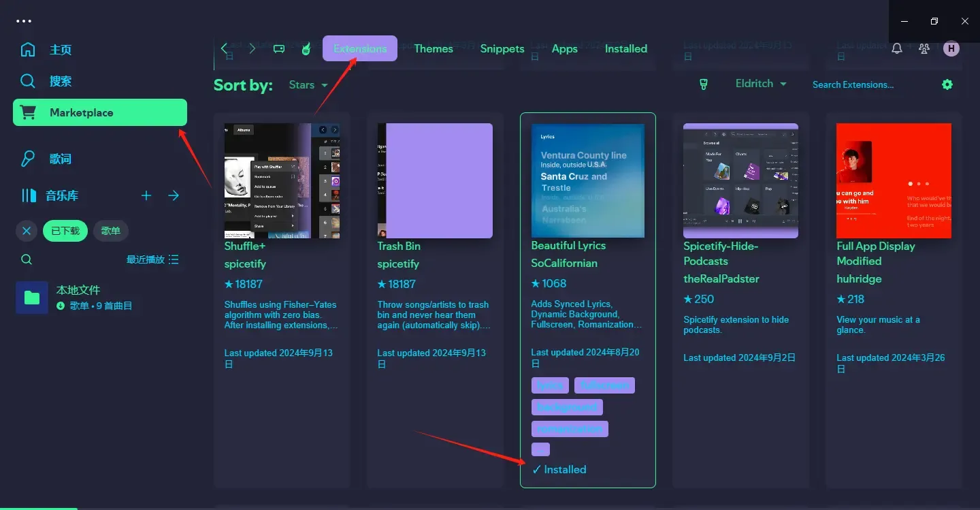Open the friend activity icon
The image size is (980, 510).
(x=924, y=48)
